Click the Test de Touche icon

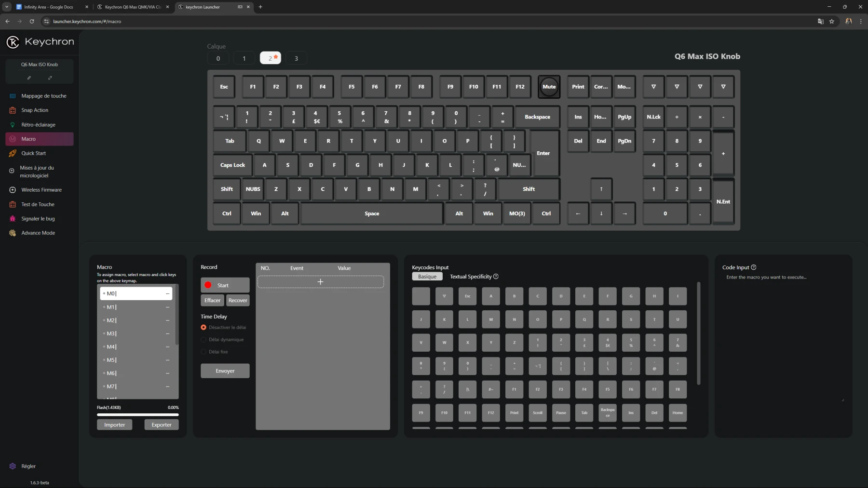[13, 204]
